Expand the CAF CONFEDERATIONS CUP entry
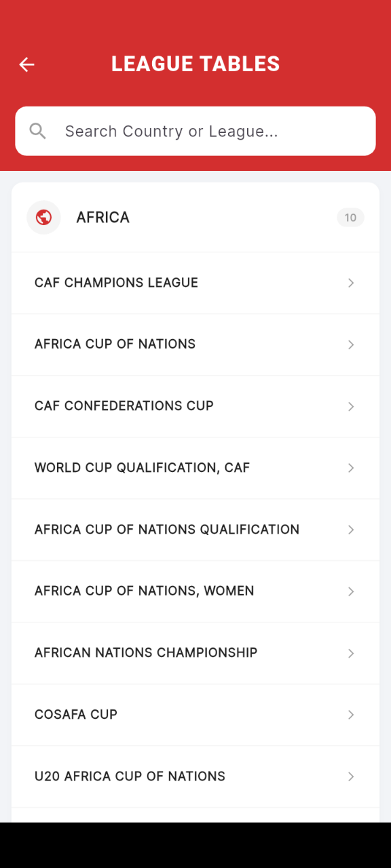391x868 pixels. 195,406
